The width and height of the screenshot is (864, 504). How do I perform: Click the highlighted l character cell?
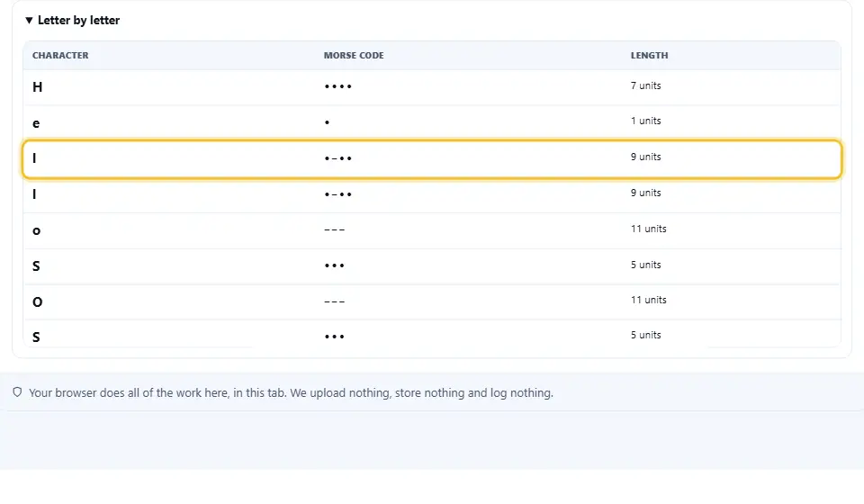(34, 158)
